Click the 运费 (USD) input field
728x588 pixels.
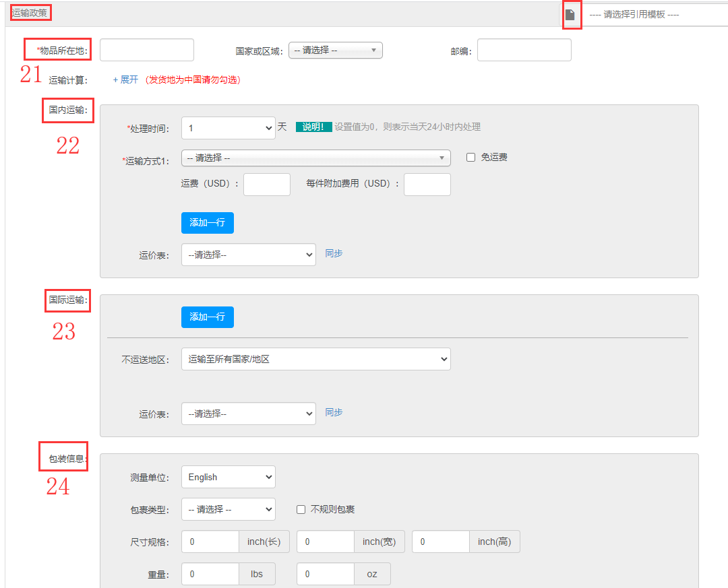pos(266,185)
